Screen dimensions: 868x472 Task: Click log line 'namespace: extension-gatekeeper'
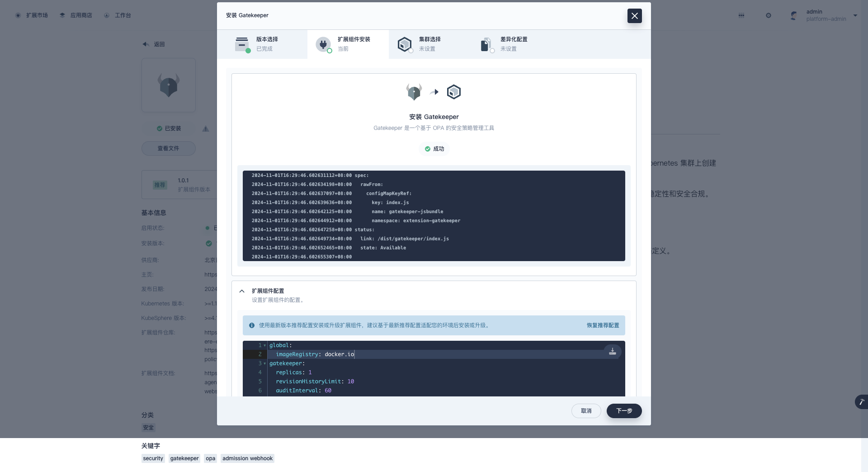coord(416,221)
